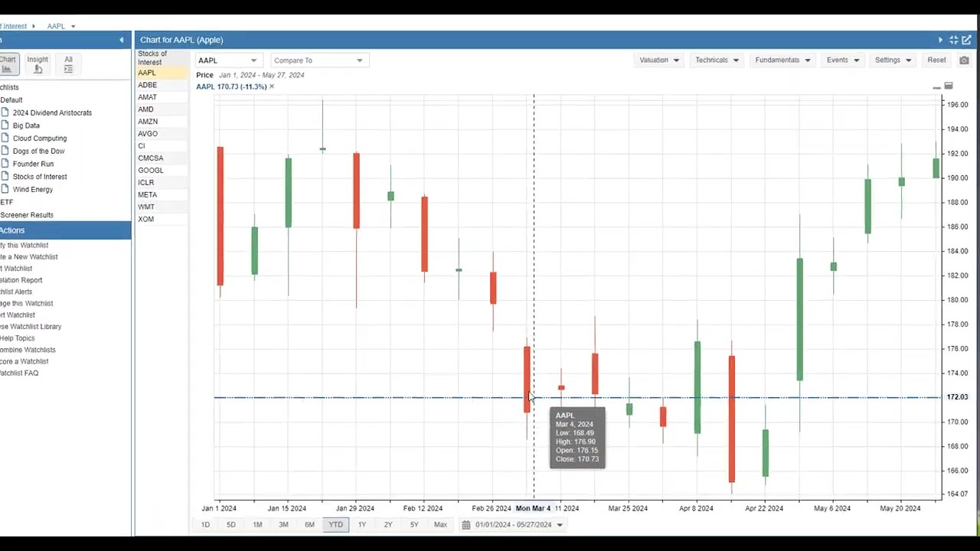Click the maximize chart panel icon

(949, 86)
